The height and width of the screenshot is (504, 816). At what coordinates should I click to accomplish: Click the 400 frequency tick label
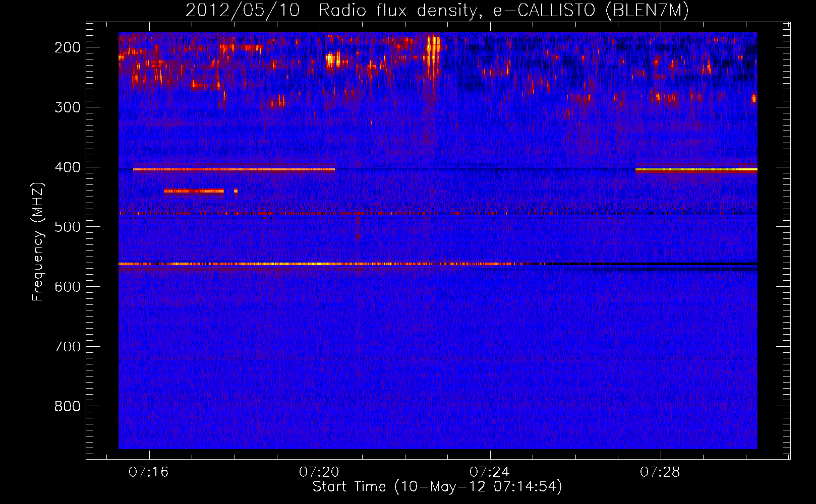pyautogui.click(x=68, y=167)
